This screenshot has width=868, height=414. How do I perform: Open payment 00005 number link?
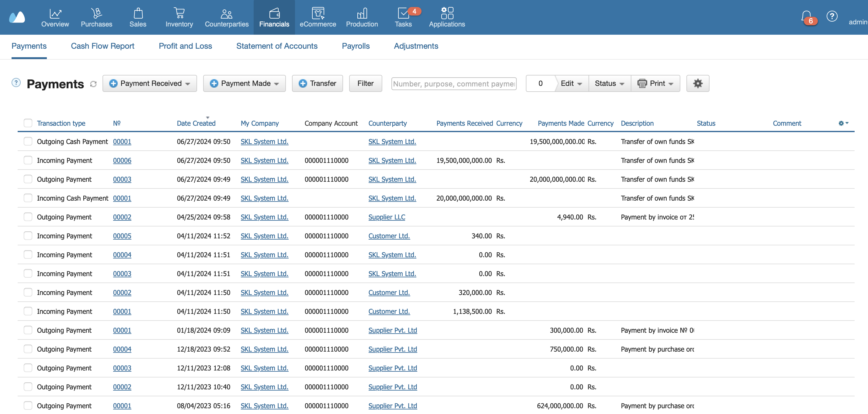coord(122,236)
